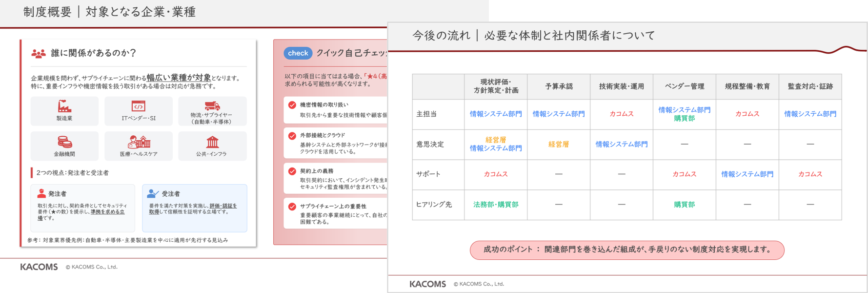Click the 成功のポイント banner

626,250
